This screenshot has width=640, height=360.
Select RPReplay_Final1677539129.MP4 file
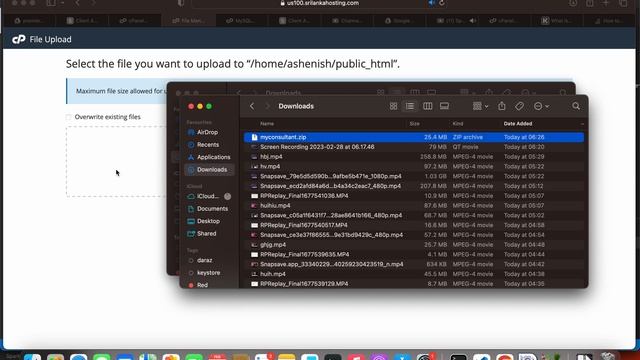[414, 284]
